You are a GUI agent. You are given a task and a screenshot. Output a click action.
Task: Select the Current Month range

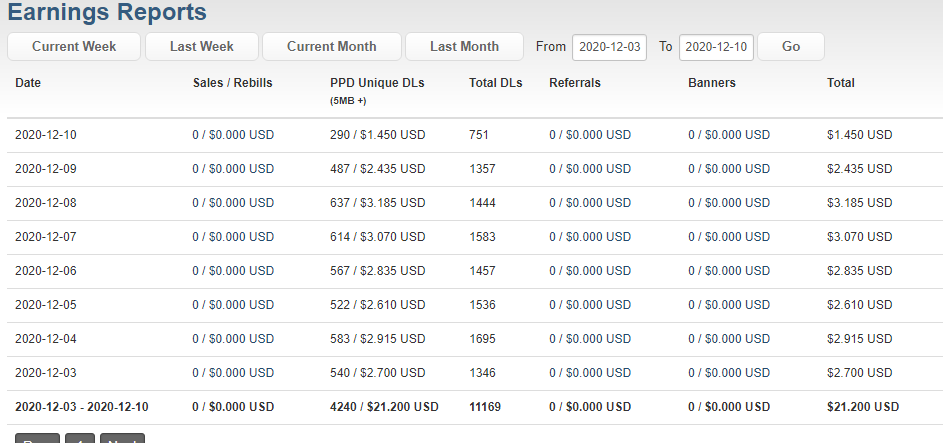pyautogui.click(x=332, y=47)
